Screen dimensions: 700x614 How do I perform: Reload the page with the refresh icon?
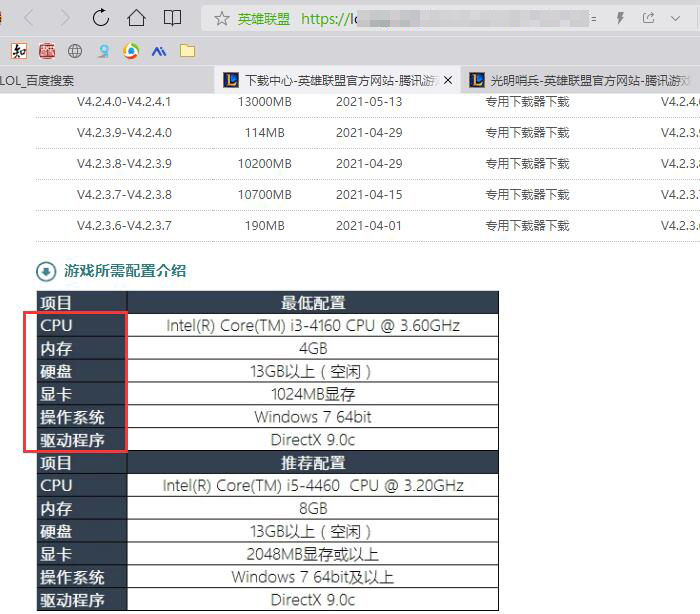pos(101,18)
